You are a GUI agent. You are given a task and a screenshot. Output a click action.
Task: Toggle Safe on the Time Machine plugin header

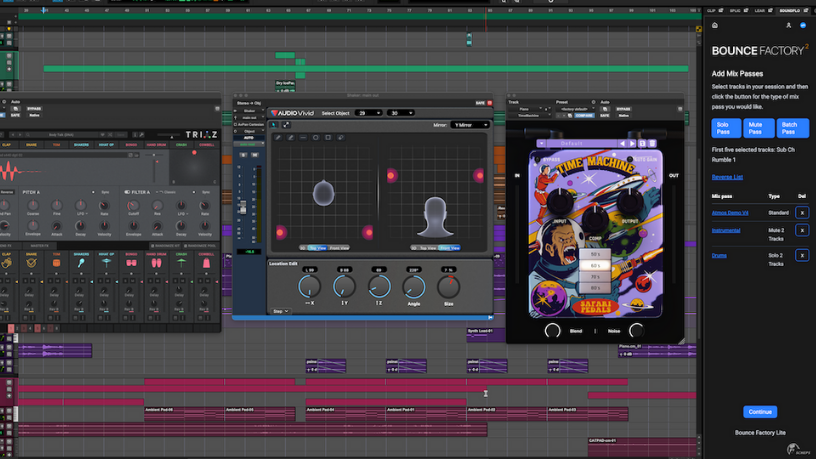605,115
